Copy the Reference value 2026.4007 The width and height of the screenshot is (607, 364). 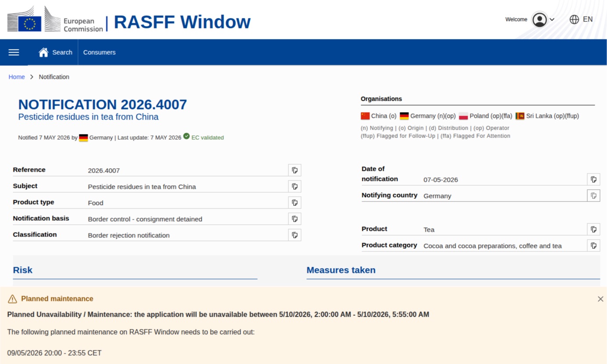pos(295,170)
